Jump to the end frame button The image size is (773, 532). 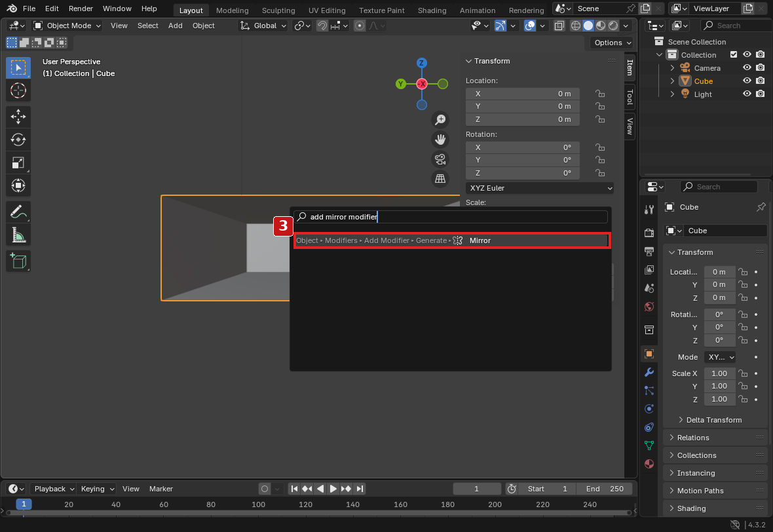(x=360, y=489)
